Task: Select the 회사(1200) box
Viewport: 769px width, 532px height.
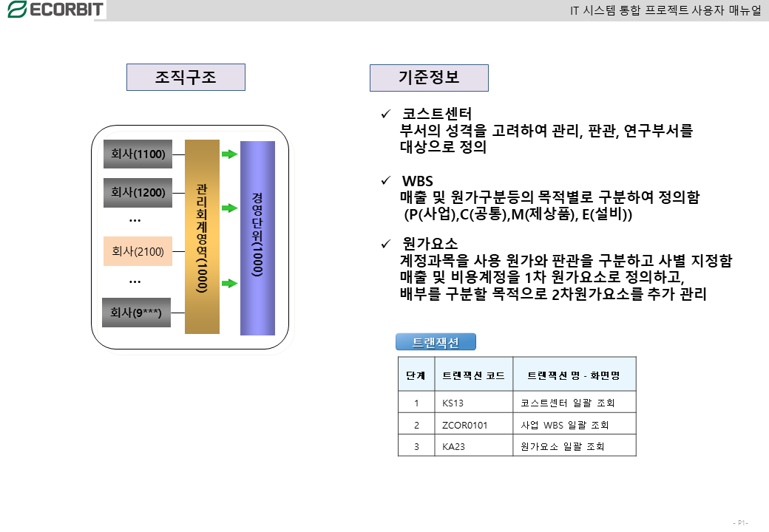Action: click(138, 193)
